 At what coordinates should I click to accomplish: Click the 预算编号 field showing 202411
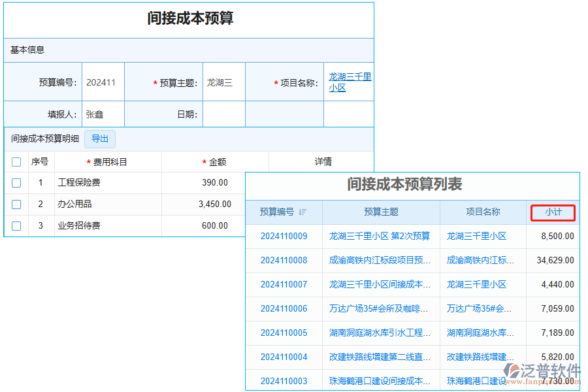tap(103, 81)
